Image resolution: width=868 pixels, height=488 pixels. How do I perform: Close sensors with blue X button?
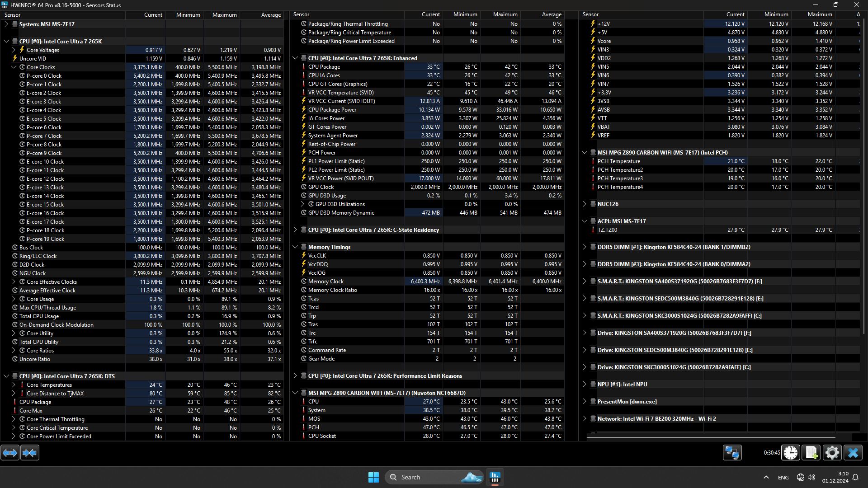(853, 452)
